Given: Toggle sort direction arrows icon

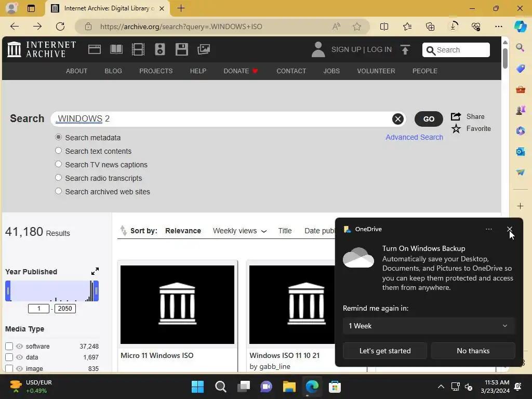Looking at the screenshot, I should click(x=124, y=231).
